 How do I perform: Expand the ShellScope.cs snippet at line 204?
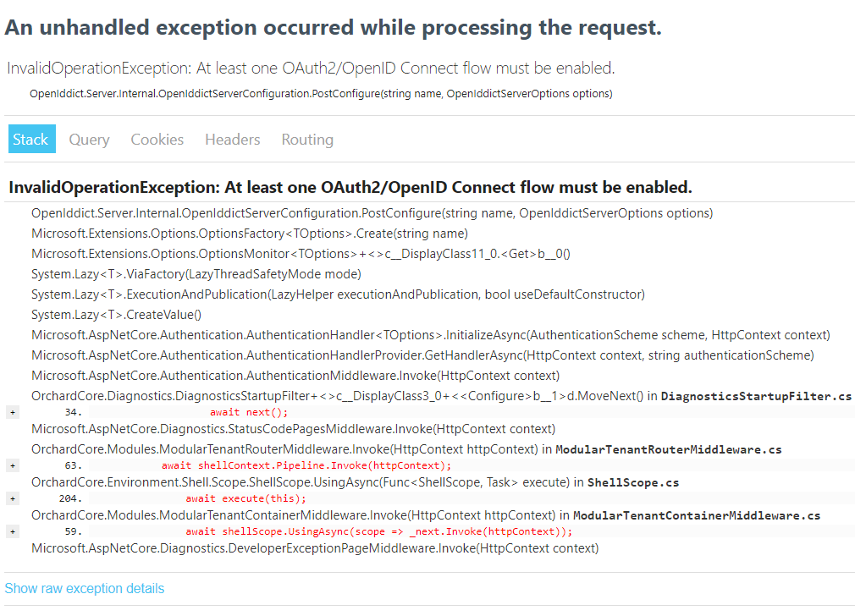click(12, 498)
